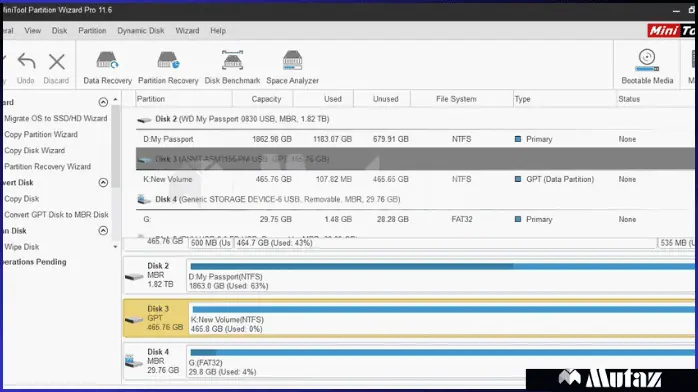The height and width of the screenshot is (392, 698).
Task: Click the Disk 4 removable drive icon in table
Action: pos(144,199)
